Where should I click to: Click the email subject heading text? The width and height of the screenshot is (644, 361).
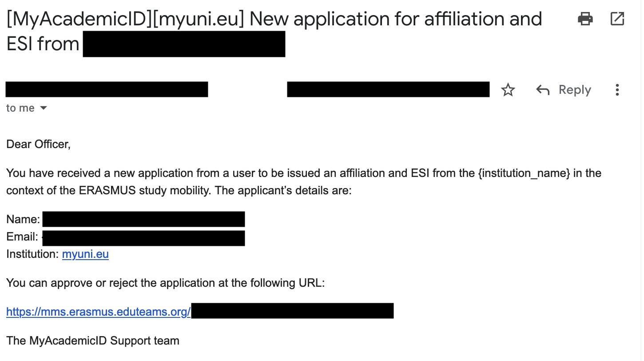coord(274,20)
